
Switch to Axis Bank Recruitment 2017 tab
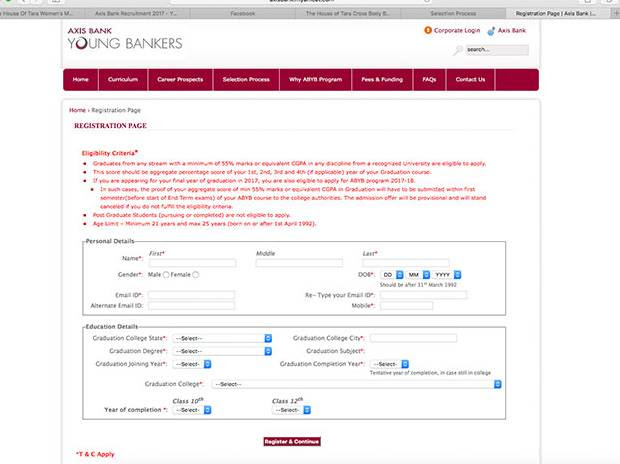click(136, 13)
